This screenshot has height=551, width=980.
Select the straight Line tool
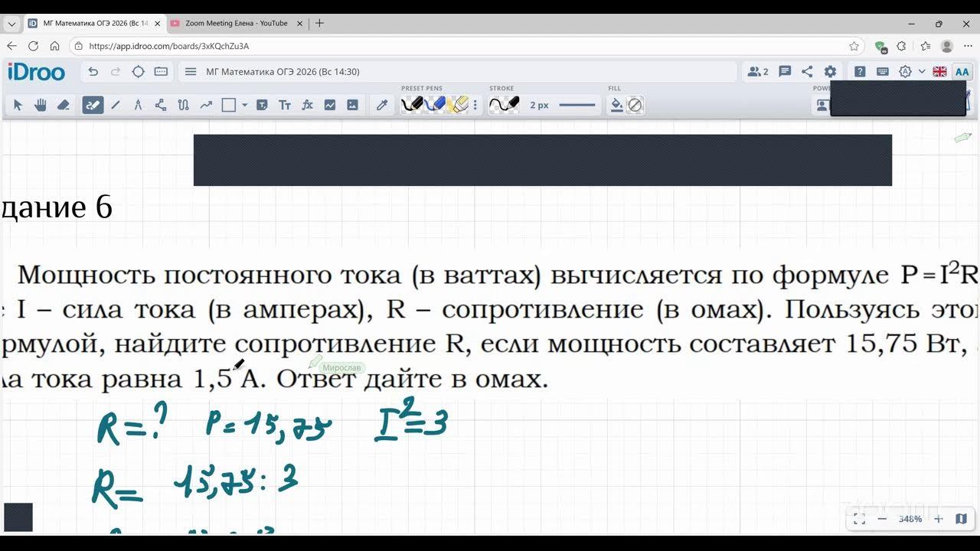click(116, 105)
